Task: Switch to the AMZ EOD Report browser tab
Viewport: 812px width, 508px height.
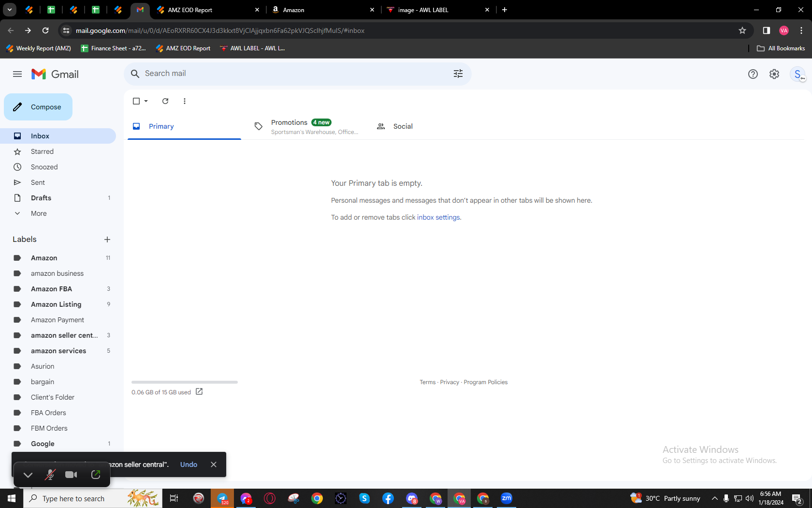Action: [x=208, y=10]
